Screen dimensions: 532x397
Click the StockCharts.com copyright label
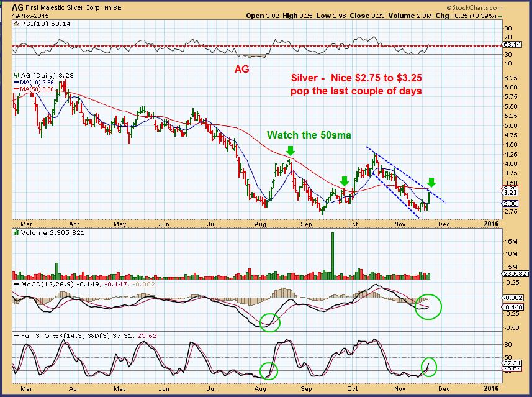click(x=475, y=7)
